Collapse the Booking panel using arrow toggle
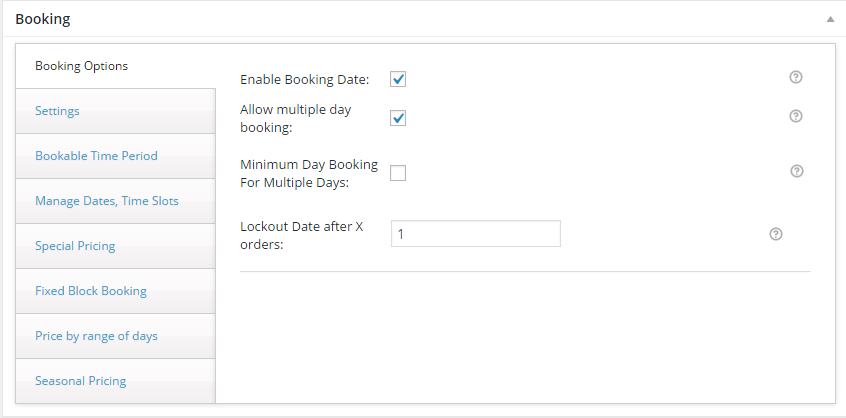This screenshot has width=846, height=418. tap(830, 19)
